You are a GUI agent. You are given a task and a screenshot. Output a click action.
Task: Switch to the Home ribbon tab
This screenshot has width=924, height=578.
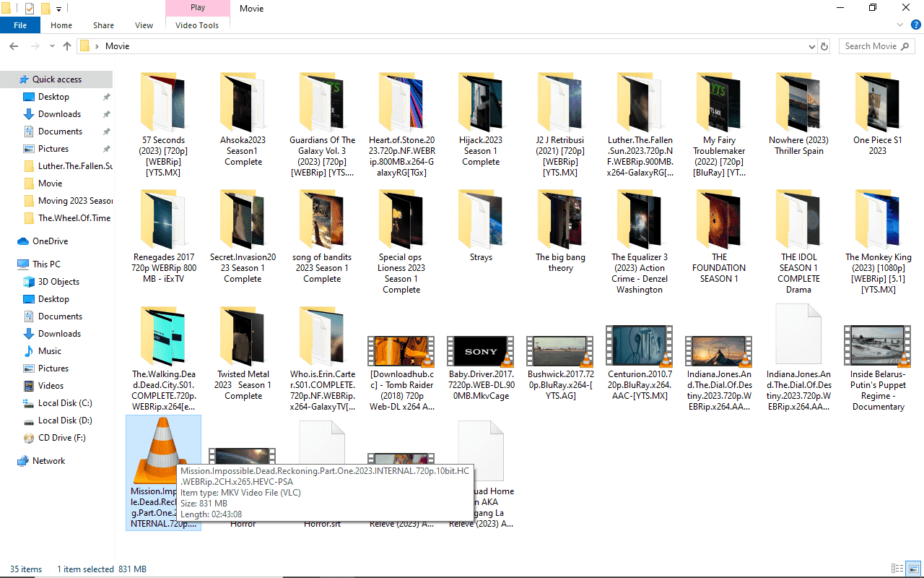[x=61, y=25]
